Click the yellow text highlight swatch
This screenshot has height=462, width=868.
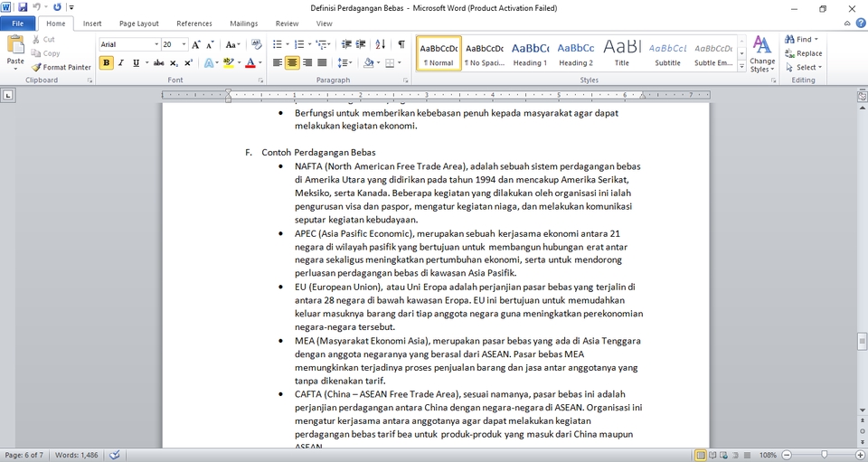point(229,62)
